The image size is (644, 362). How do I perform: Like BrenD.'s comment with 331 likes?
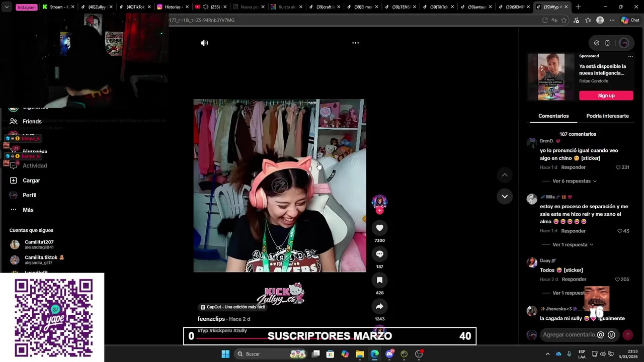coord(618,167)
